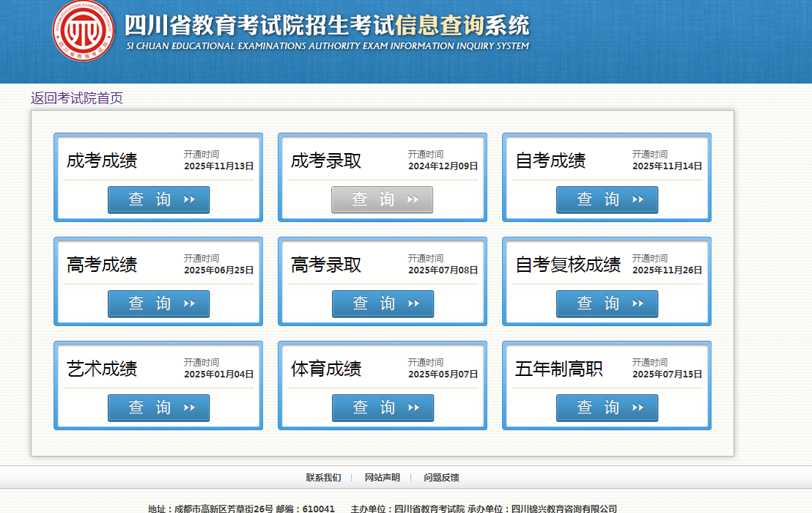The image size is (812, 513).
Task: Click 问题反馈 footer link
Action: (x=441, y=478)
